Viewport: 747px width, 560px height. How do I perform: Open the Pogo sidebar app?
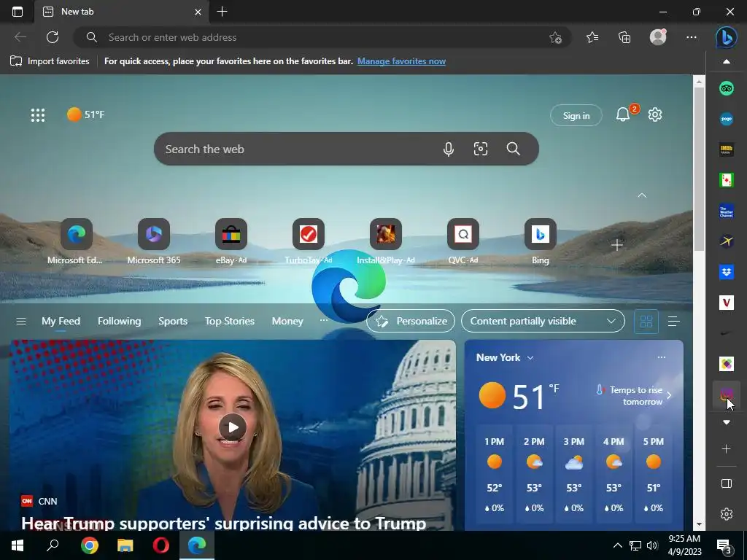(x=726, y=119)
